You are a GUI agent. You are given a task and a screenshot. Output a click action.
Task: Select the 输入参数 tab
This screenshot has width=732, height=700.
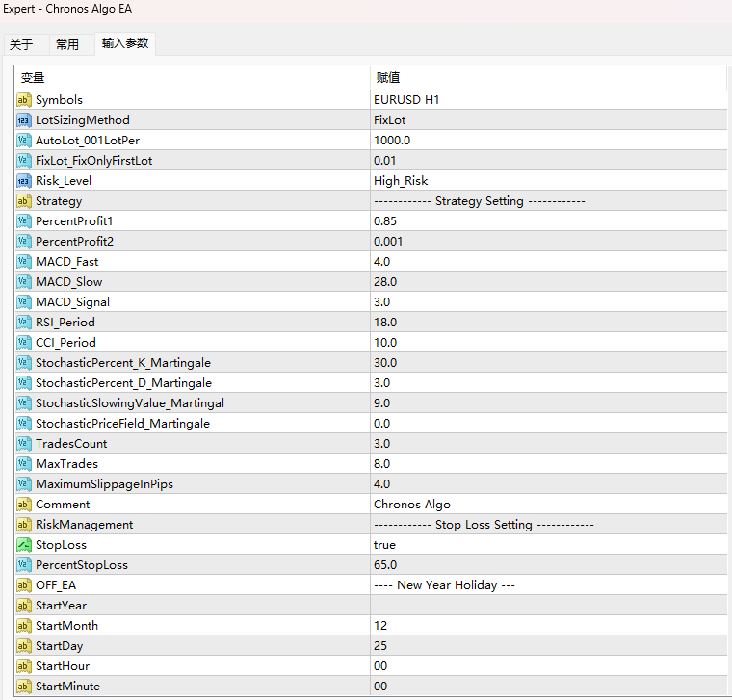(x=125, y=43)
